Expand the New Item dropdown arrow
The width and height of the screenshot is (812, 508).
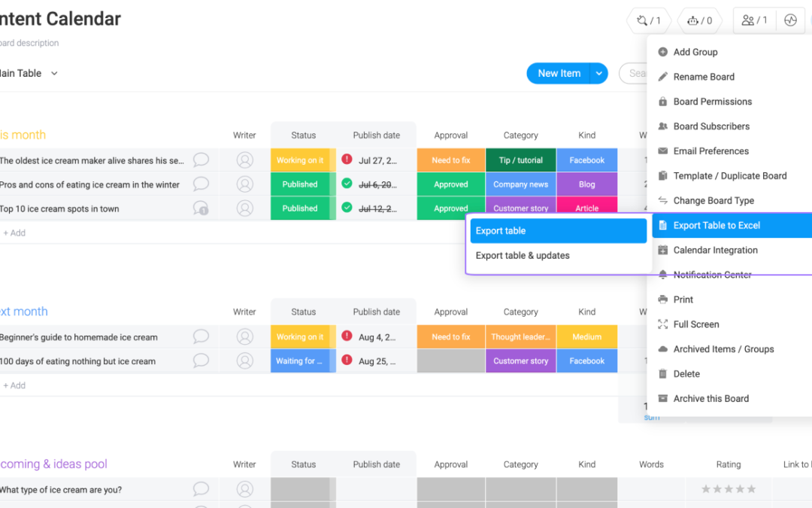click(598, 74)
